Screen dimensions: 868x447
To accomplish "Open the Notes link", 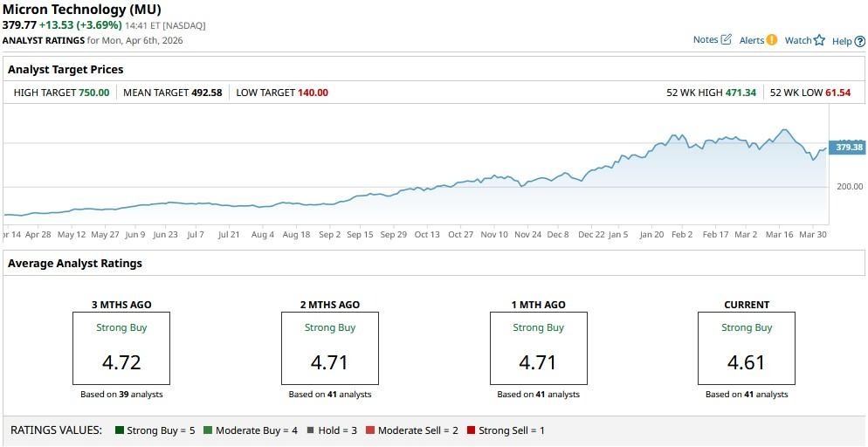I will [x=706, y=40].
